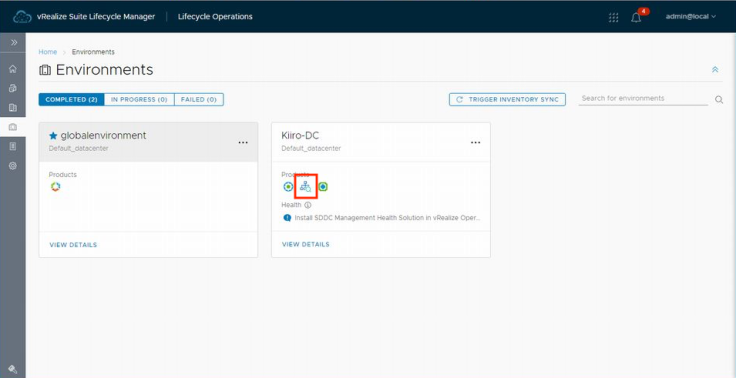Click the bottom sidebar tool icon

pos(13,369)
